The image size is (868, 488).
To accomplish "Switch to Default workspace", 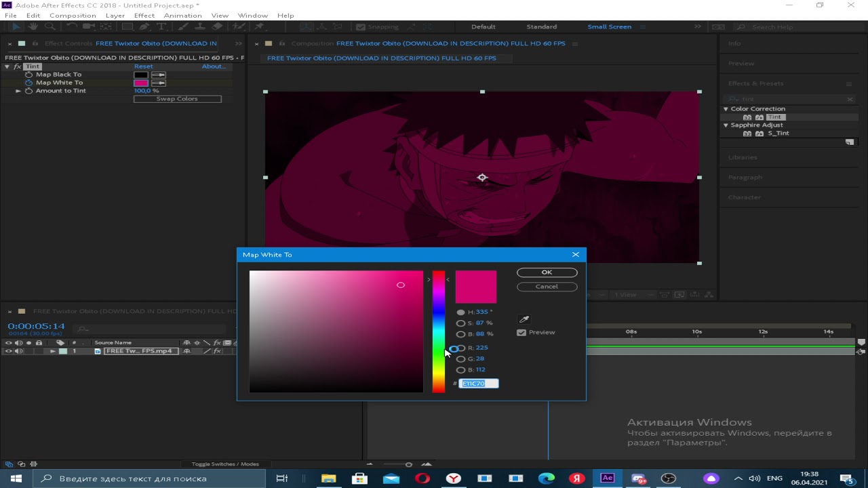I will [484, 26].
